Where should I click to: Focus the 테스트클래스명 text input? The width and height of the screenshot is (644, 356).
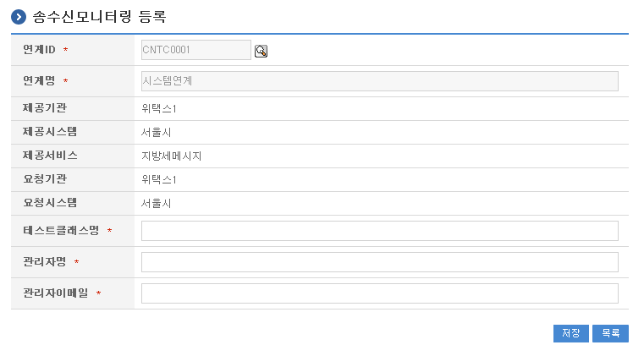coord(379,231)
